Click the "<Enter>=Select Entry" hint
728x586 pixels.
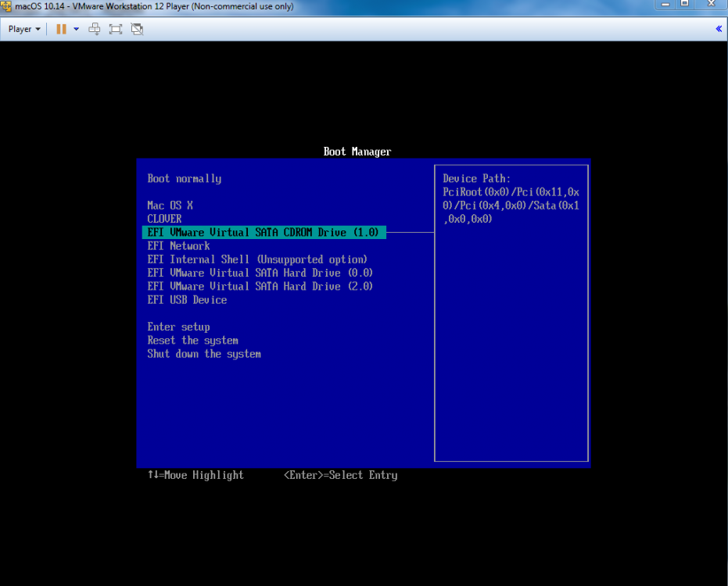point(341,475)
